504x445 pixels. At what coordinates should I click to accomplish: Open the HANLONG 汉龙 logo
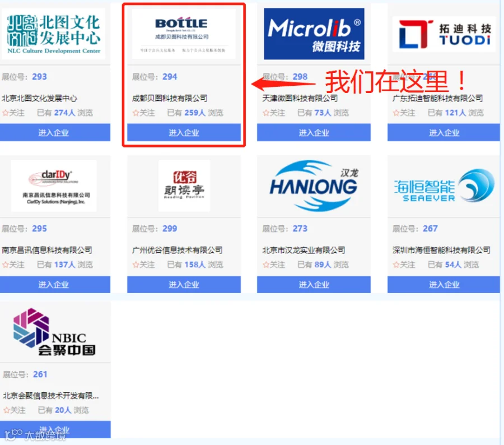[314, 186]
